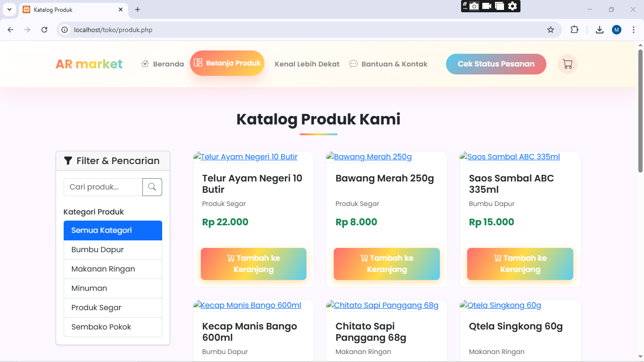Open browser downloads icon
Image resolution: width=644 pixels, height=362 pixels.
[599, 30]
